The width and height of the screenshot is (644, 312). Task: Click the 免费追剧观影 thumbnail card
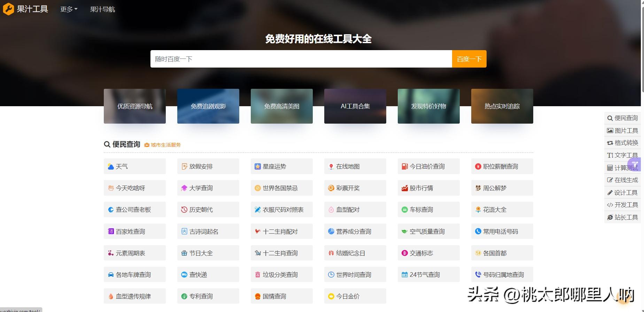click(x=208, y=106)
